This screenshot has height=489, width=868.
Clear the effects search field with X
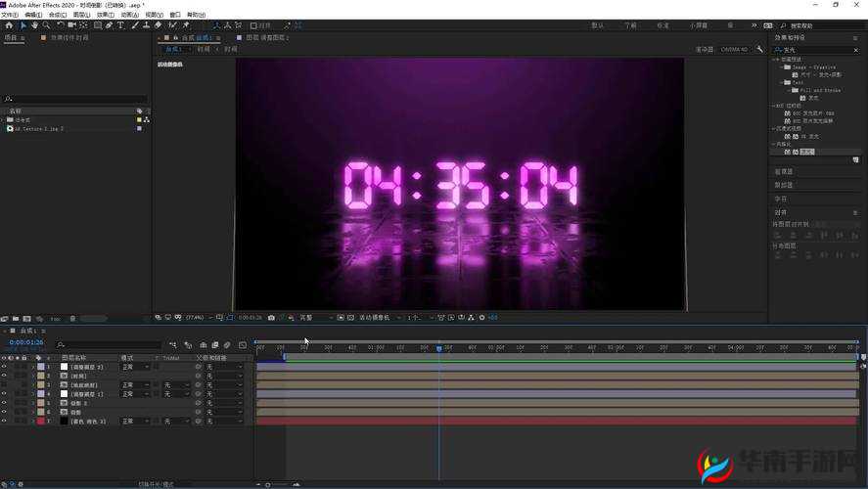858,50
